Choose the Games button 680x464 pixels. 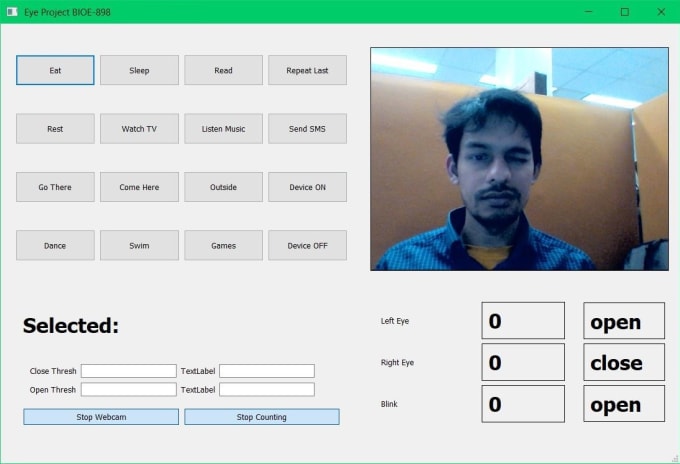pyautogui.click(x=223, y=245)
